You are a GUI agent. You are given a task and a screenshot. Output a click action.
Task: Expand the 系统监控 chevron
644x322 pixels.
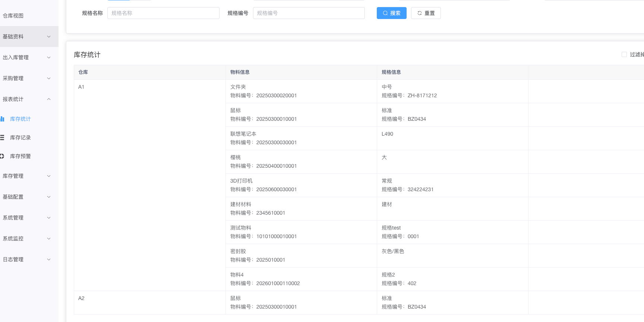click(x=49, y=239)
